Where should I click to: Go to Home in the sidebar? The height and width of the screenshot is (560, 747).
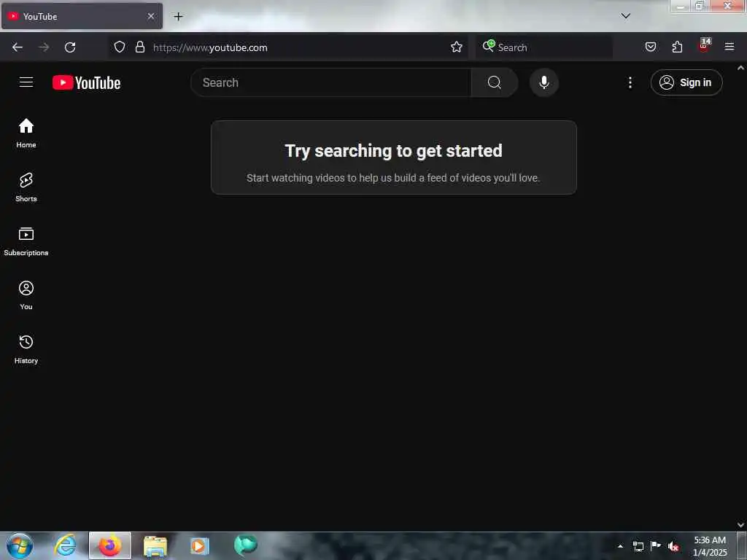point(26,133)
